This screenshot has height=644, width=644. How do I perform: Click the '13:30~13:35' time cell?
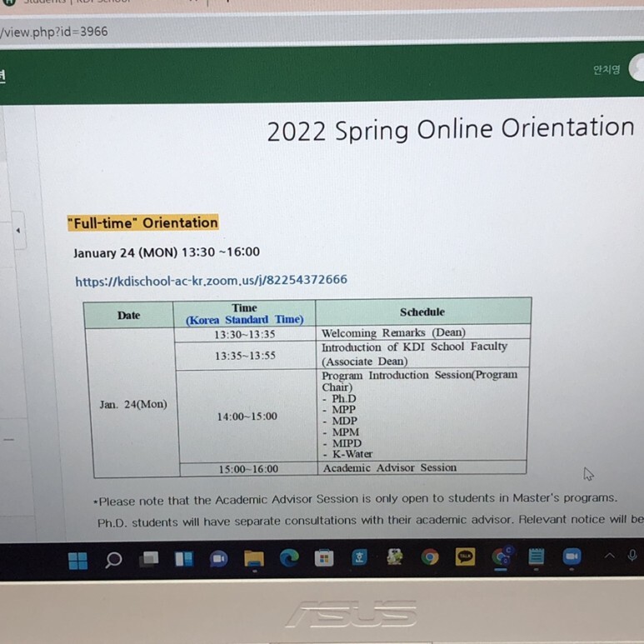click(x=244, y=334)
